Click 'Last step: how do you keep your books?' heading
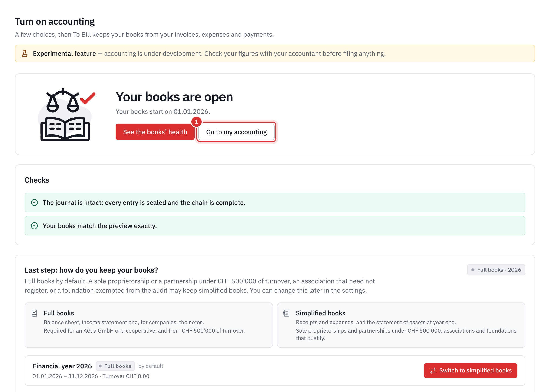Screen dimensions: 550x392 (x=91, y=270)
